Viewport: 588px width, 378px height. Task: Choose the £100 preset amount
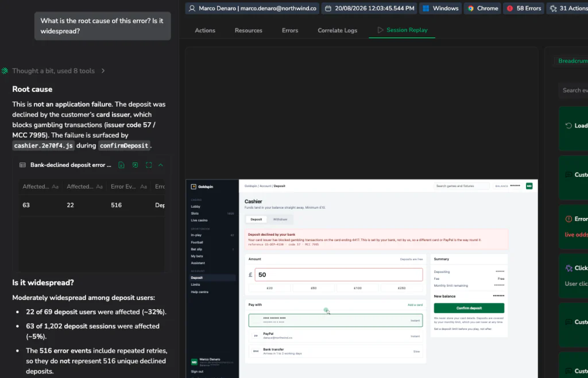point(358,288)
